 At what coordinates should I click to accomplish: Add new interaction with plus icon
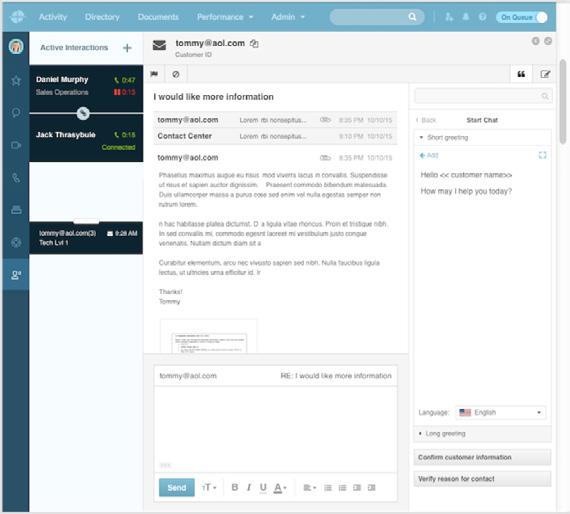point(127,48)
